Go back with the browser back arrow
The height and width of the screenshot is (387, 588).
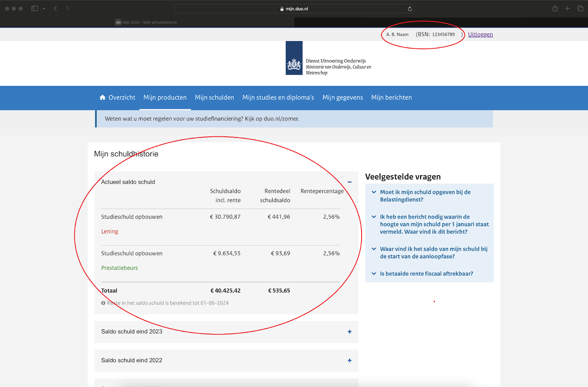coord(55,8)
